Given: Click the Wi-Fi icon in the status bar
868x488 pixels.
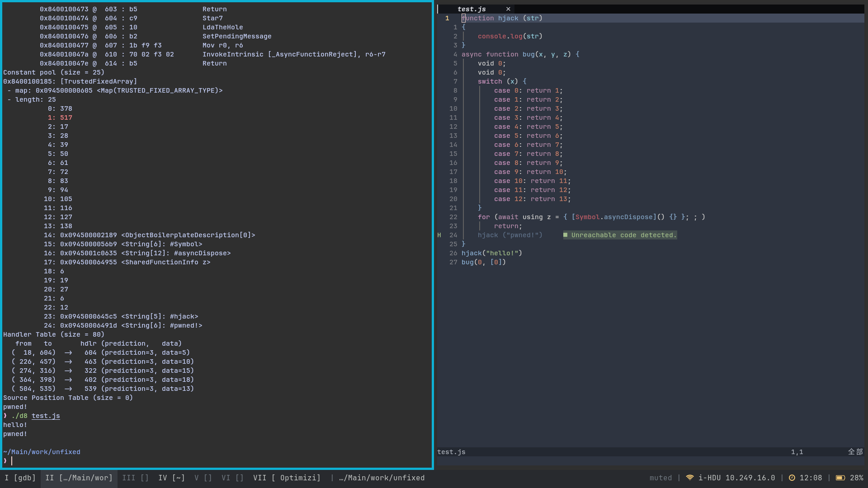Looking at the screenshot, I should tap(689, 478).
